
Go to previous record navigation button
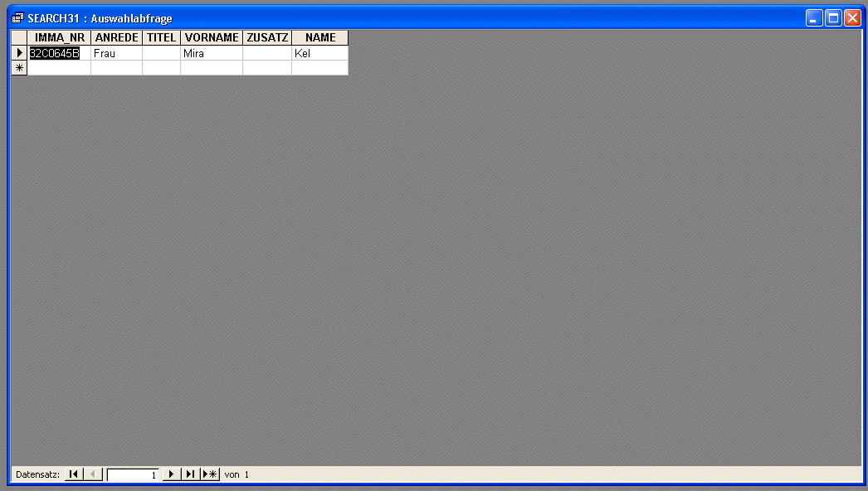tap(93, 474)
